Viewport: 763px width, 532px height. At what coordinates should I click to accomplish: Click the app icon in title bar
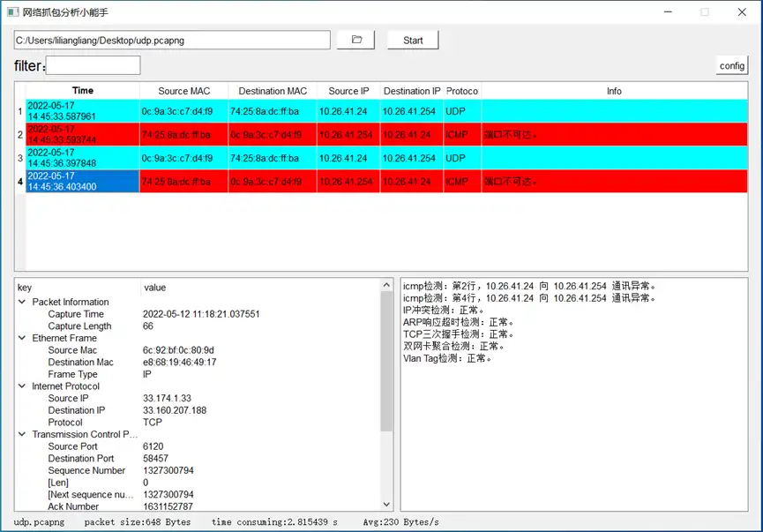point(12,12)
